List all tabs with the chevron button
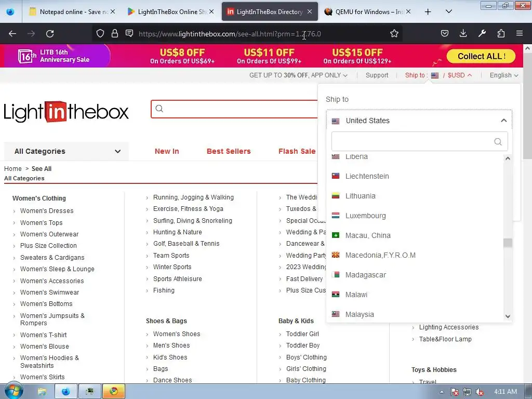The width and height of the screenshot is (532, 399). (x=448, y=11)
